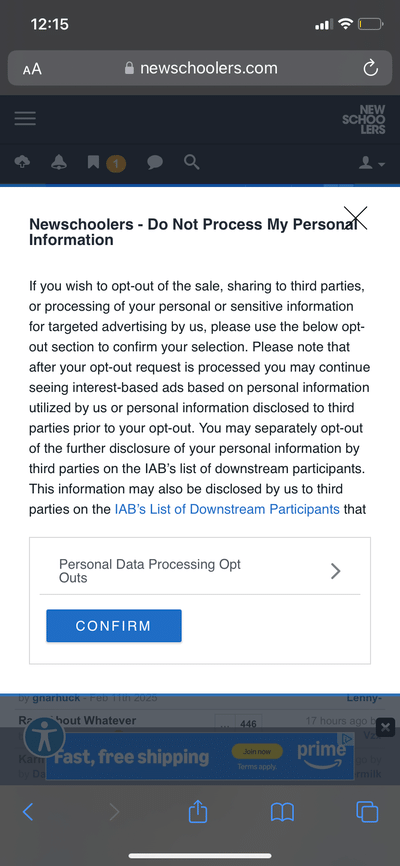The width and height of the screenshot is (400, 866).
Task: Open the hamburger navigation menu
Action: click(25, 118)
